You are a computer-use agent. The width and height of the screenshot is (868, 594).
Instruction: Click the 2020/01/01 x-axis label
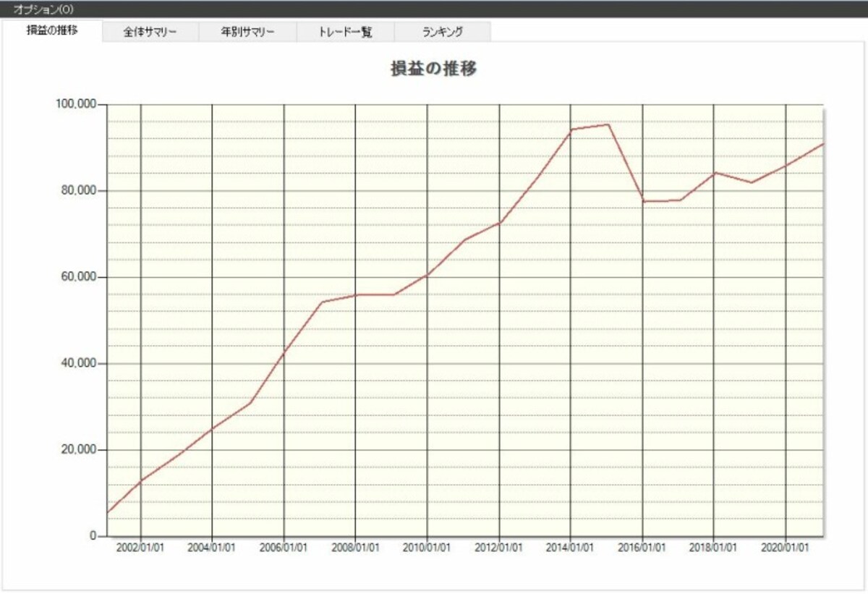(x=786, y=548)
